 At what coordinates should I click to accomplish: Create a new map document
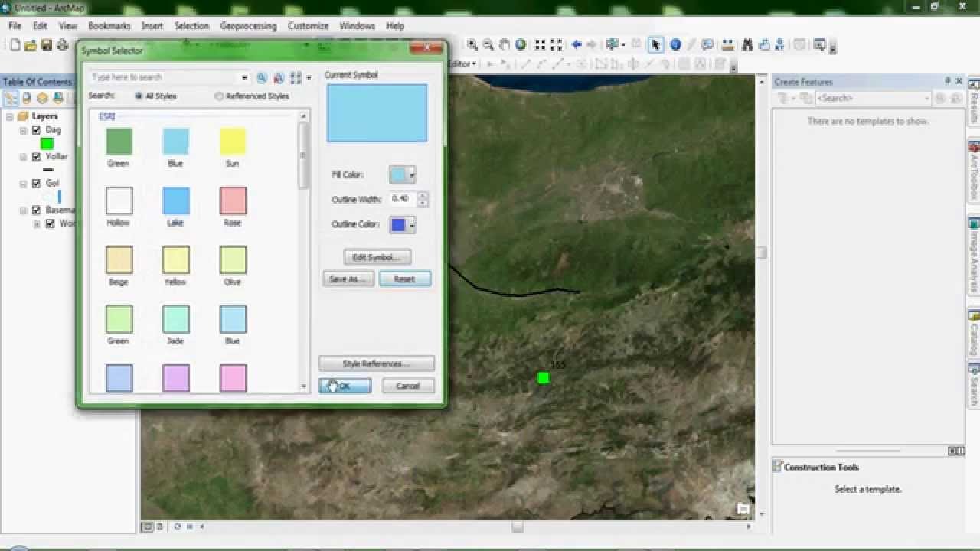point(15,45)
